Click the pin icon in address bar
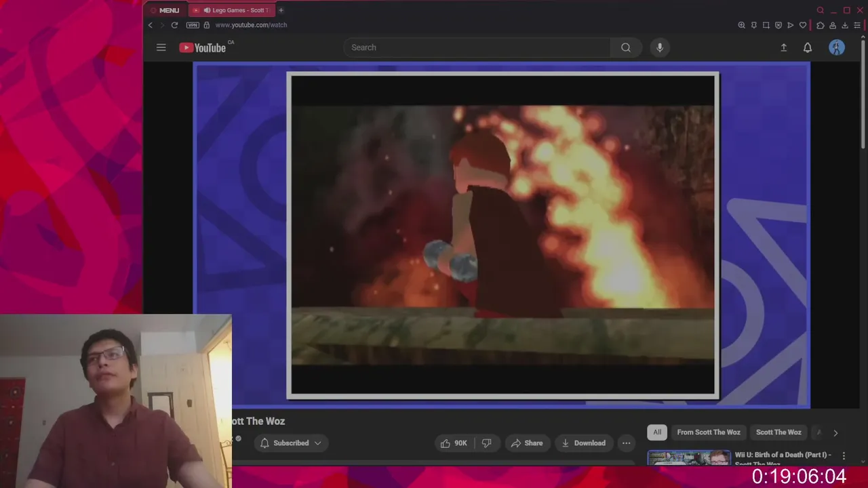The height and width of the screenshot is (488, 868). [x=753, y=25]
